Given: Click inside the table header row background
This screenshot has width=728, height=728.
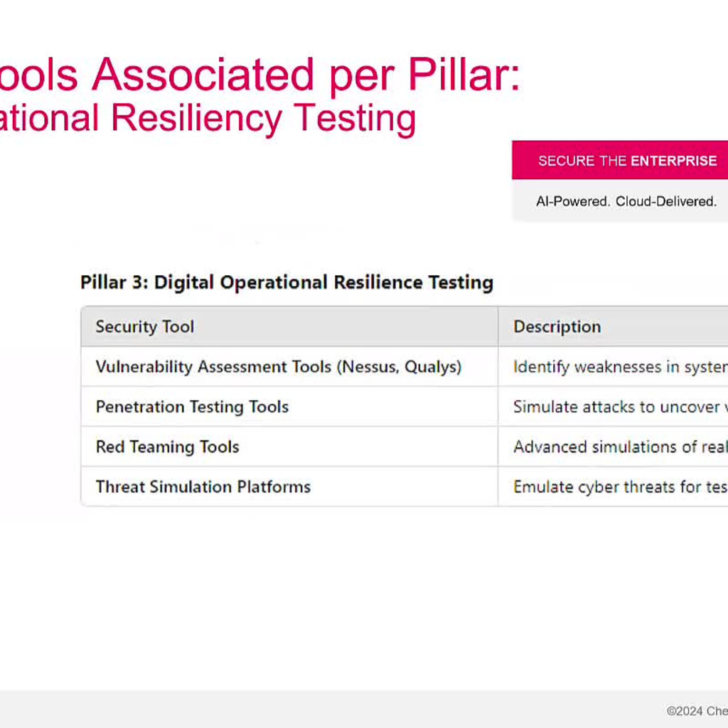Looking at the screenshot, I should pos(391,326).
